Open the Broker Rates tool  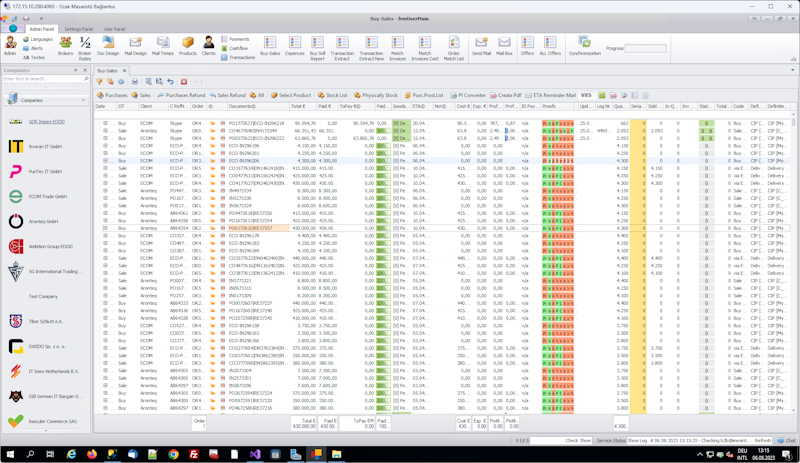(85, 48)
